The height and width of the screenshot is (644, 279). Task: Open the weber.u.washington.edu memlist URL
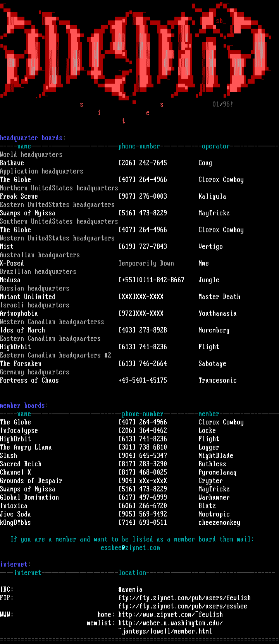170,623
